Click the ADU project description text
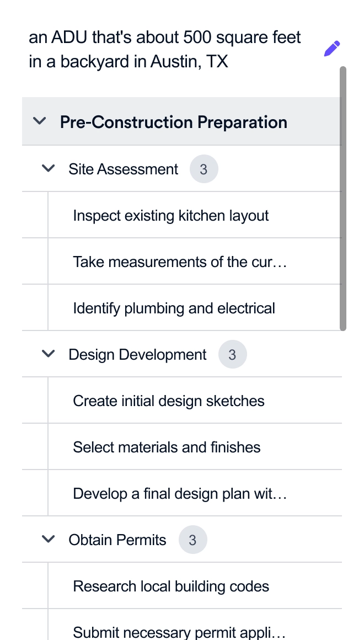Viewport: 364px width, 640px height. pyautogui.click(x=165, y=49)
